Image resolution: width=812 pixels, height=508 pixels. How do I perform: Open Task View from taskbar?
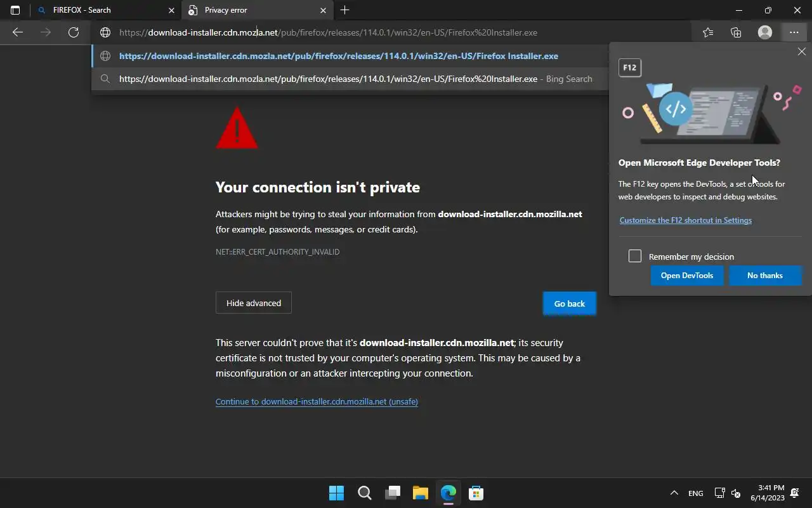[393, 493]
